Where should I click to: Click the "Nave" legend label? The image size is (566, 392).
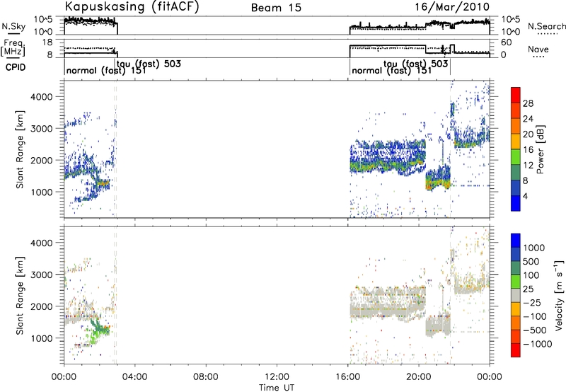point(538,50)
